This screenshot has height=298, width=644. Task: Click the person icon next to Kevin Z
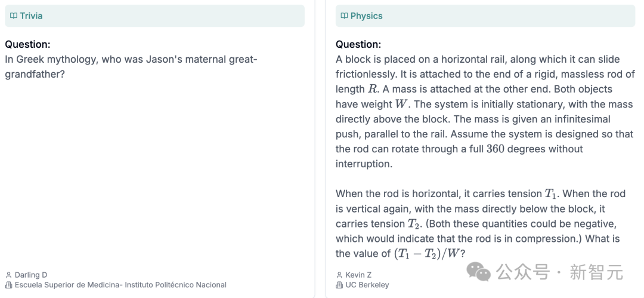pyautogui.click(x=339, y=275)
